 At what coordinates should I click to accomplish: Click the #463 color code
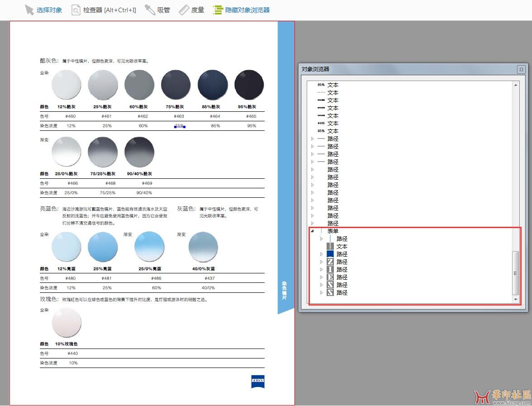pyautogui.click(x=179, y=116)
